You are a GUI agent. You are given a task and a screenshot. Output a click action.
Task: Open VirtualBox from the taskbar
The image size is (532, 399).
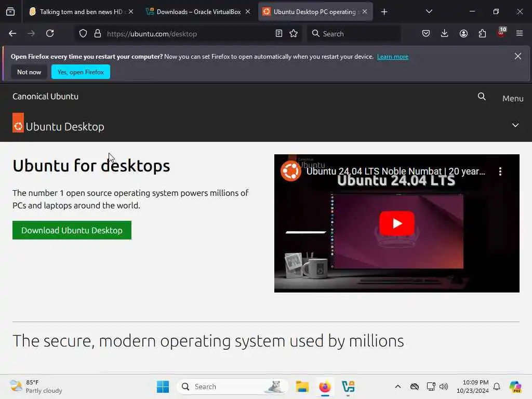click(348, 387)
